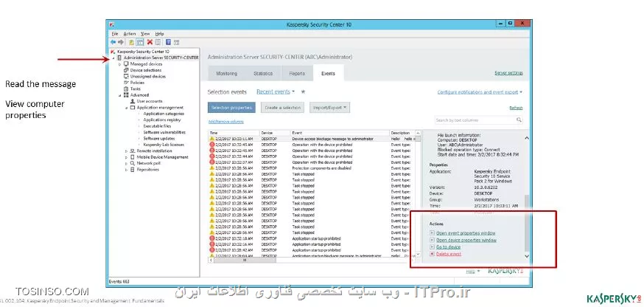Click the details pane scroll-down arrow

click(x=527, y=256)
